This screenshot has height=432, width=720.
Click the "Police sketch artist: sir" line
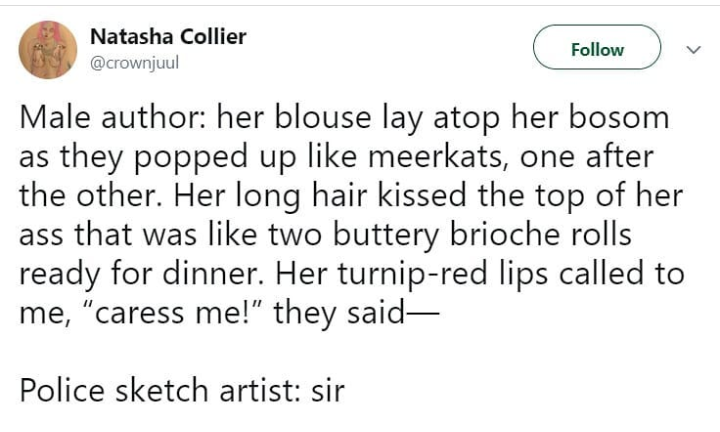pos(182,389)
